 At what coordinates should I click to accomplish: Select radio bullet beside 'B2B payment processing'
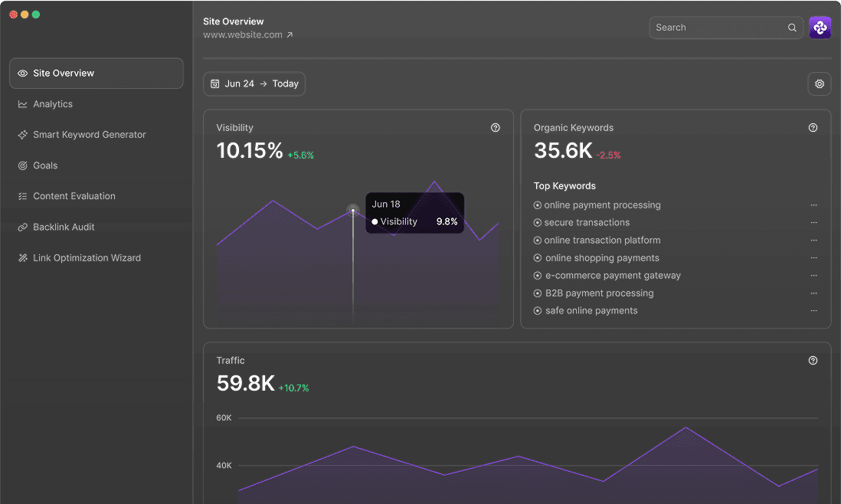tap(538, 293)
